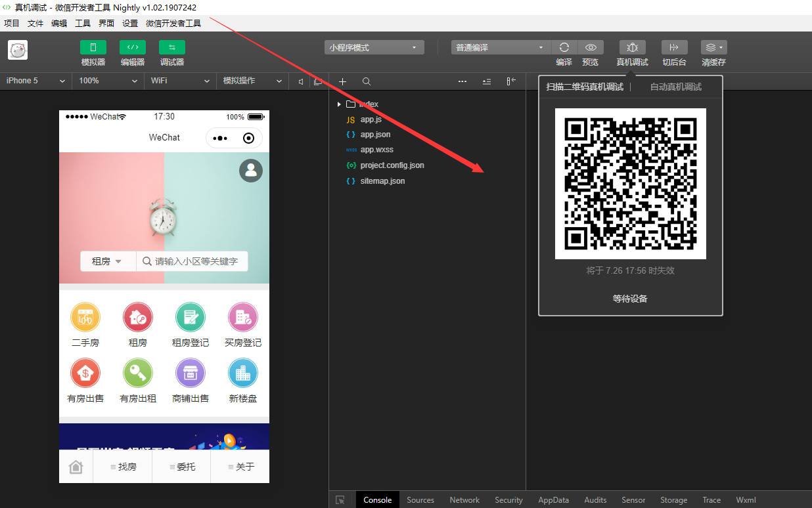This screenshot has height=508, width=812.
Task: Switch to the Network tab
Action: (464, 500)
